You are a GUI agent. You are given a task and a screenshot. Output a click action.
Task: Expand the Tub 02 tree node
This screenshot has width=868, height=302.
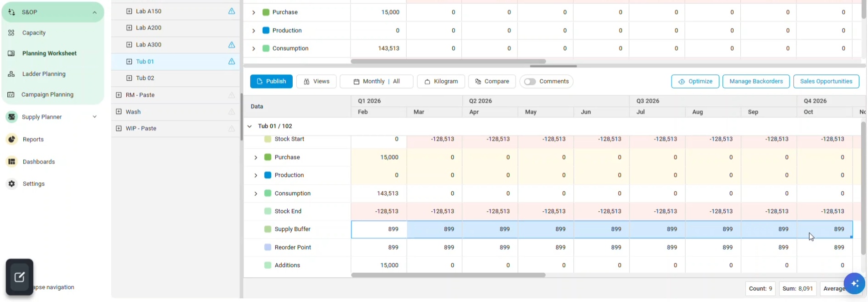click(x=129, y=78)
